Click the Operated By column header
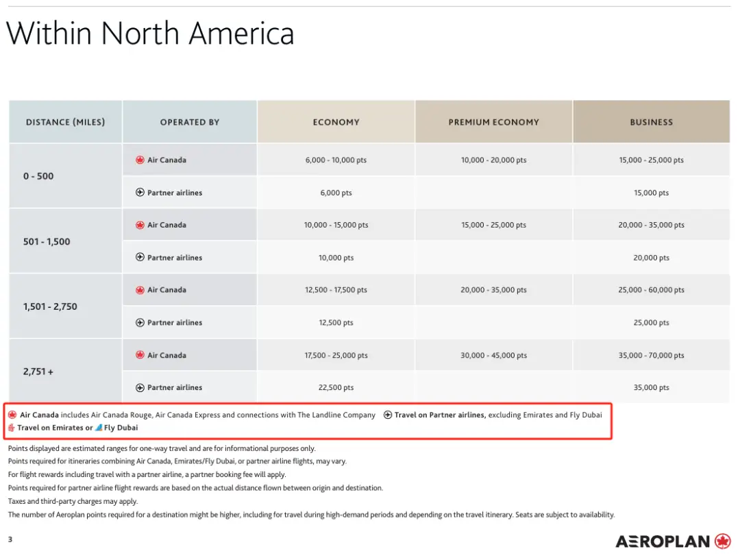 click(190, 122)
